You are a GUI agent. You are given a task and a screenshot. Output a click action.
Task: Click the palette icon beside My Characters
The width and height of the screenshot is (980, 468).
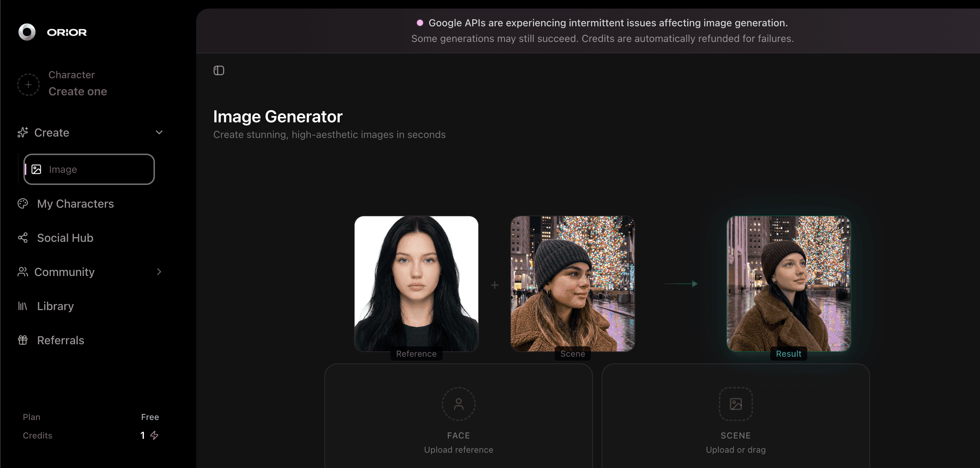tap(23, 204)
